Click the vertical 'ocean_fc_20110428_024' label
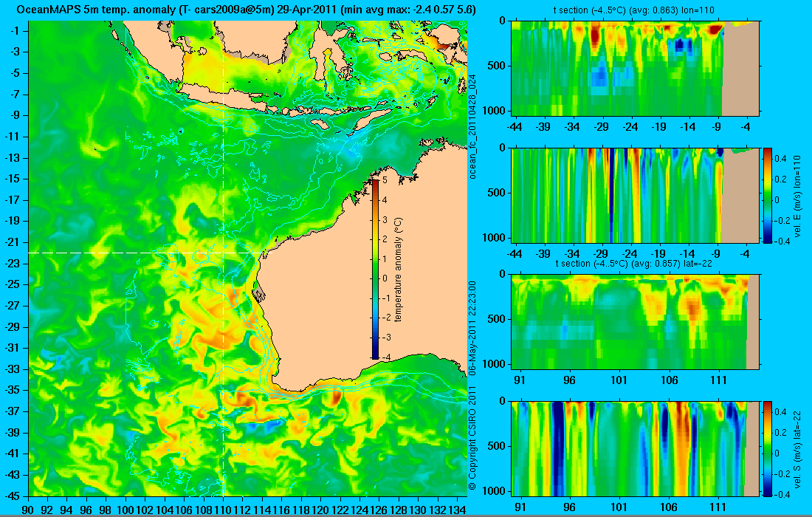 pos(472,126)
